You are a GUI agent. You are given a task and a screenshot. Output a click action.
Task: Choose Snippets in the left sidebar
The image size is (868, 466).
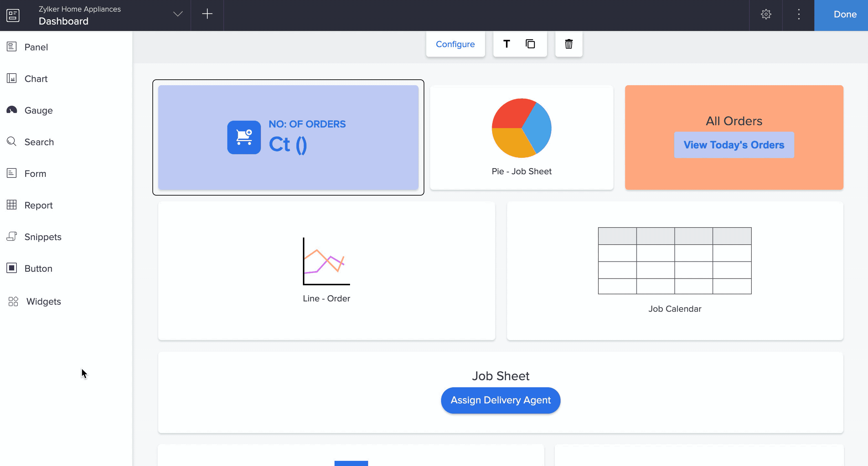(x=43, y=237)
